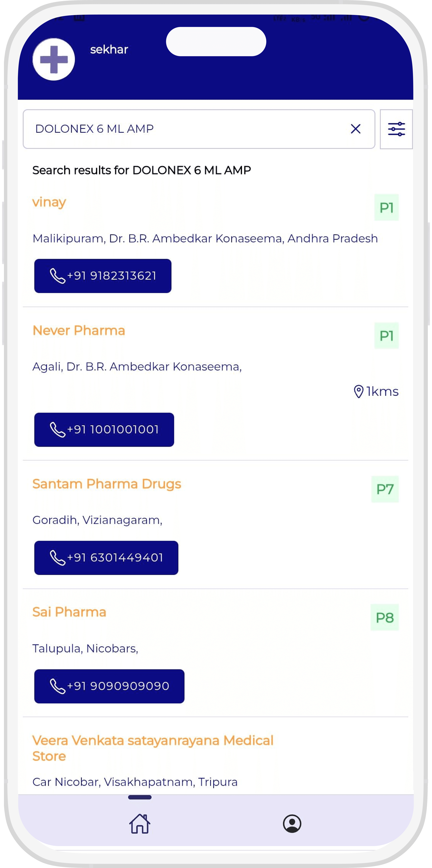Open Veera Venkata satayanrayana Medical Store
The height and width of the screenshot is (868, 432).
point(152,748)
